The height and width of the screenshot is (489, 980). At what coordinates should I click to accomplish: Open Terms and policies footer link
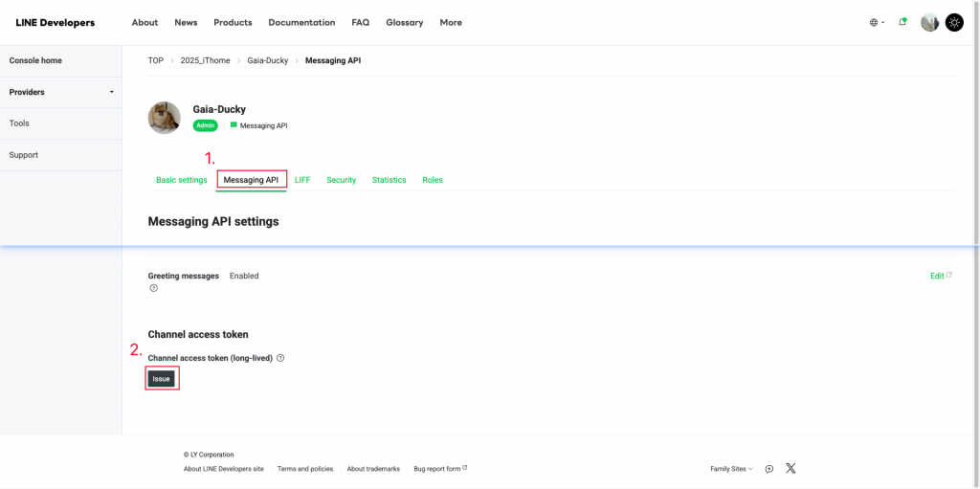305,469
